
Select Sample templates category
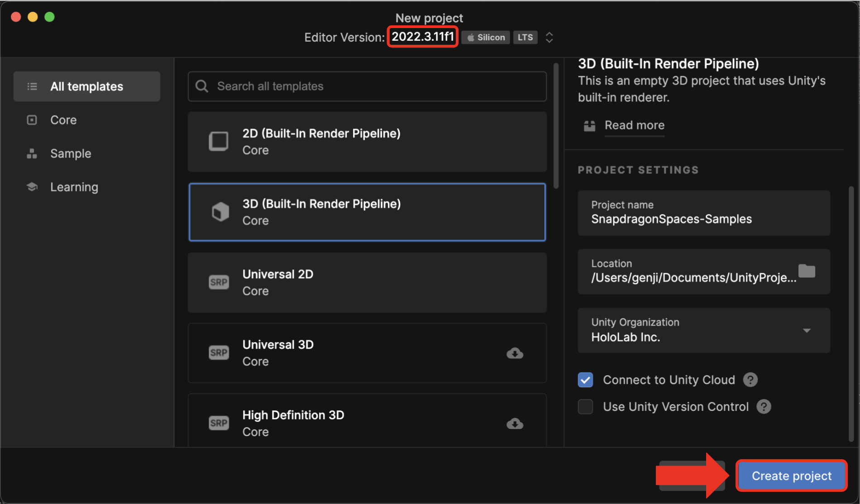click(x=86, y=153)
